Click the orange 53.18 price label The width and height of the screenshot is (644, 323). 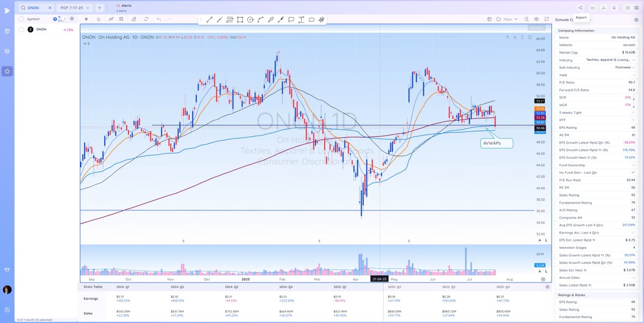pyautogui.click(x=540, y=109)
